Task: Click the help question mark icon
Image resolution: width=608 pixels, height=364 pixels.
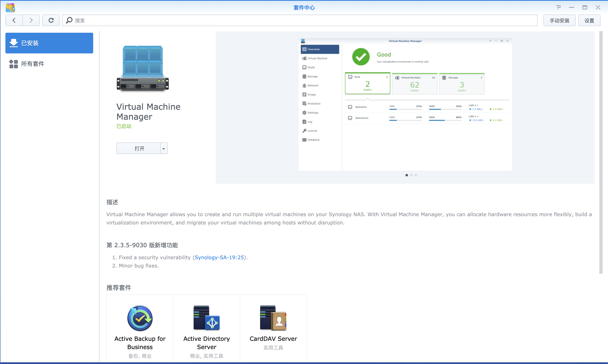Action: (x=559, y=8)
